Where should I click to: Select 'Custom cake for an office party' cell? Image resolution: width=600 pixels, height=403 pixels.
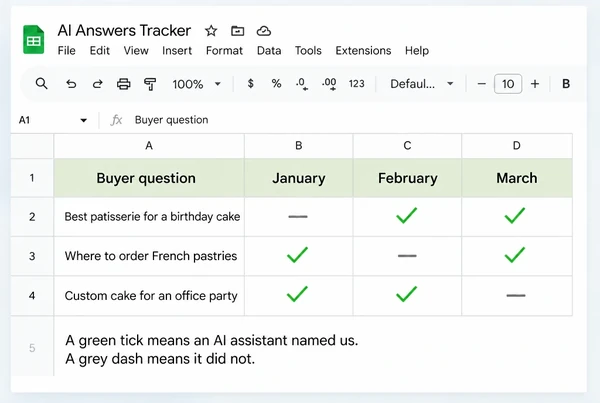coord(149,295)
